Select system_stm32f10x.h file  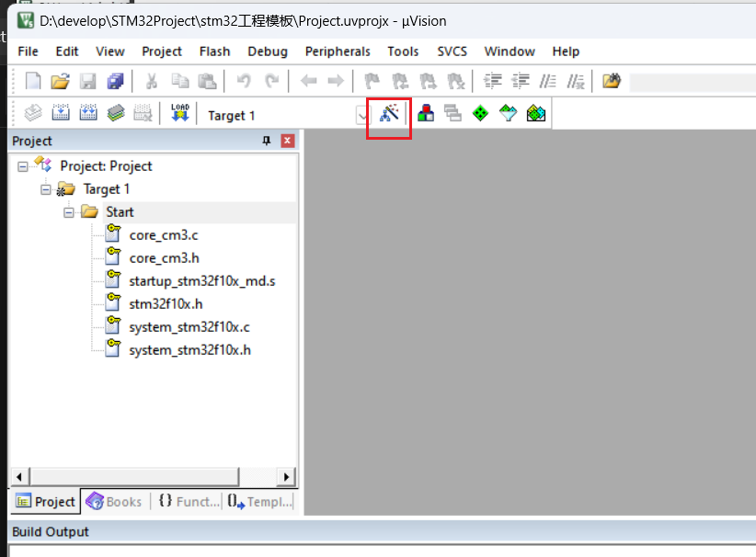(x=190, y=350)
